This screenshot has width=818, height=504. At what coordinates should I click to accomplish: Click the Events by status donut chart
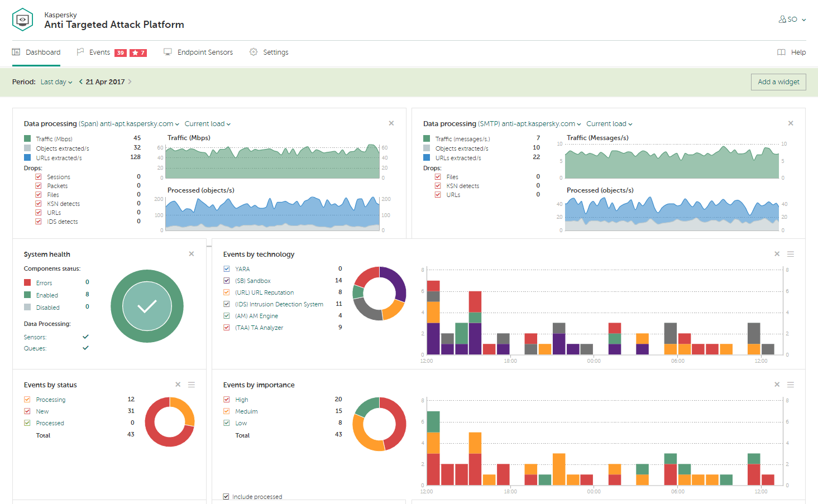170,422
